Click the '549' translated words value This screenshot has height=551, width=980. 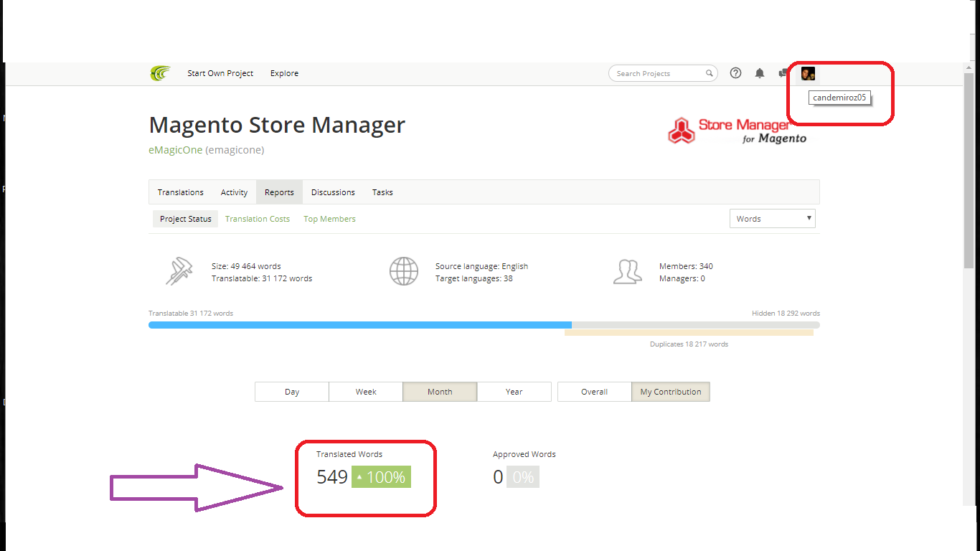(x=332, y=477)
